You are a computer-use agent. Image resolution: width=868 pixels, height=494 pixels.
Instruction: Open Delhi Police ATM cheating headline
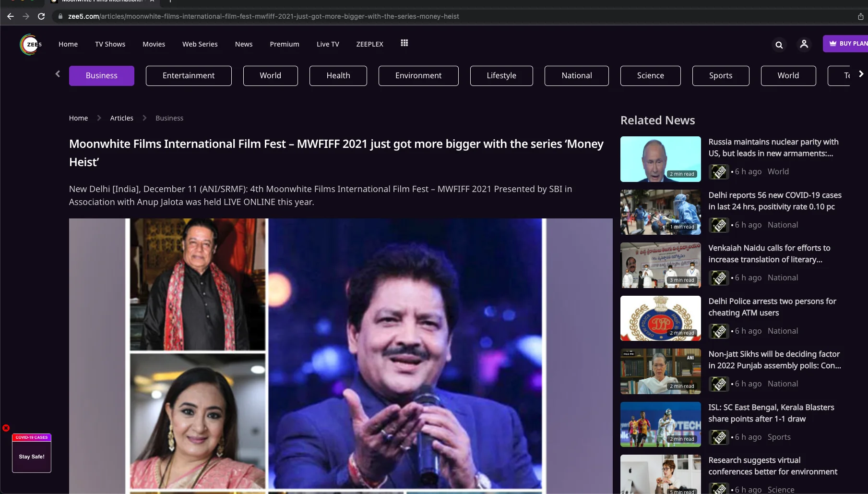(772, 307)
